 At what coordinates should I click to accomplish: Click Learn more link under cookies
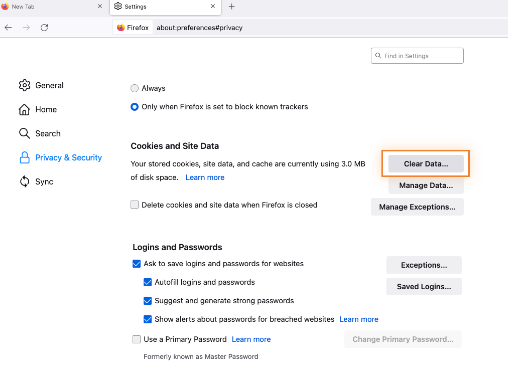pyautogui.click(x=205, y=178)
